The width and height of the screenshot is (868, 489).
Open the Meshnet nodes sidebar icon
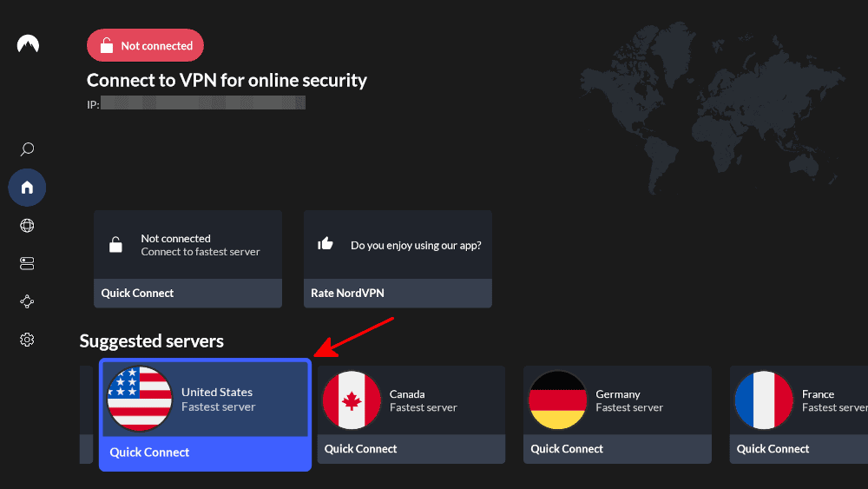tap(27, 301)
